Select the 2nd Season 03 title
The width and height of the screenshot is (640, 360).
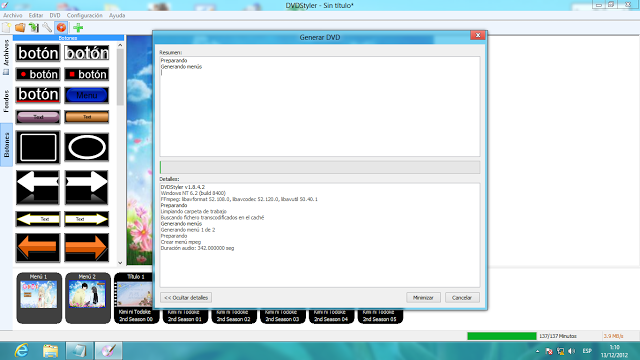[x=282, y=316]
